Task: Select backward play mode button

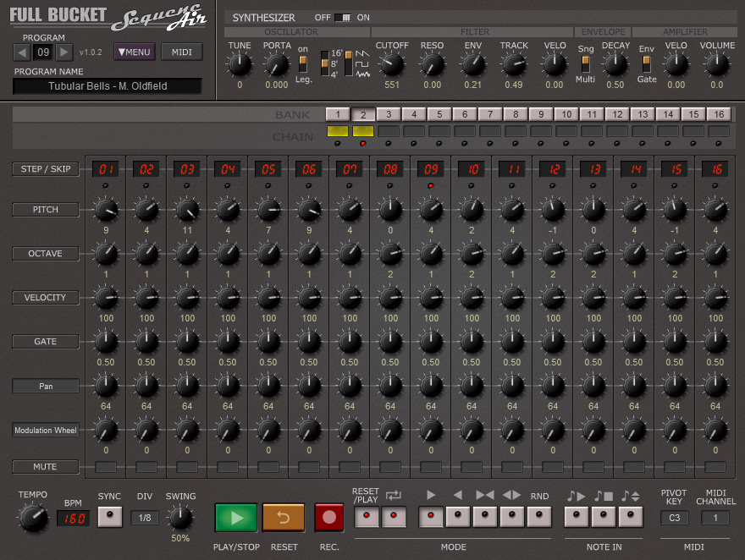Action: point(458,517)
